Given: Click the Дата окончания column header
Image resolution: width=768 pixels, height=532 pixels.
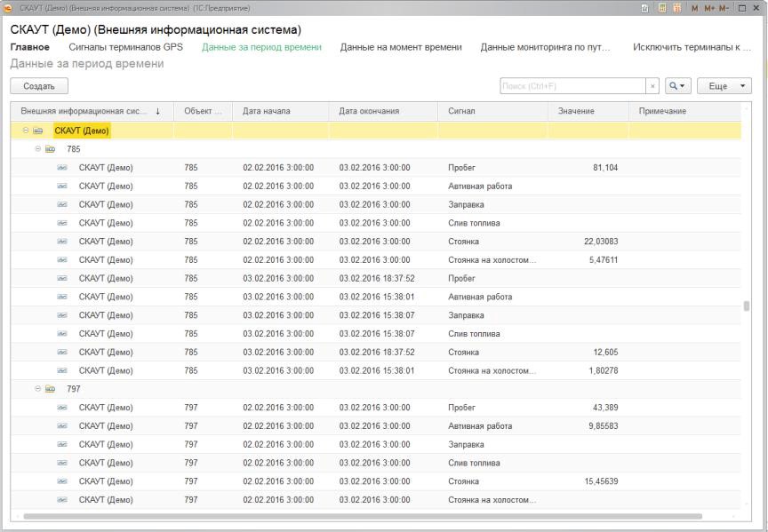Looking at the screenshot, I should (383, 111).
